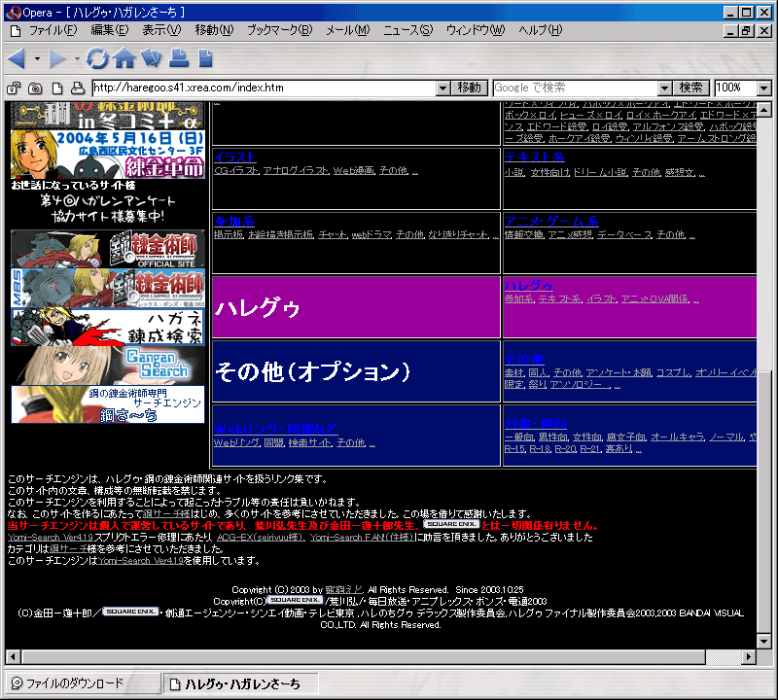The height and width of the screenshot is (700, 778).
Task: Open the ブックマーク(B) menu
Action: coord(280,30)
